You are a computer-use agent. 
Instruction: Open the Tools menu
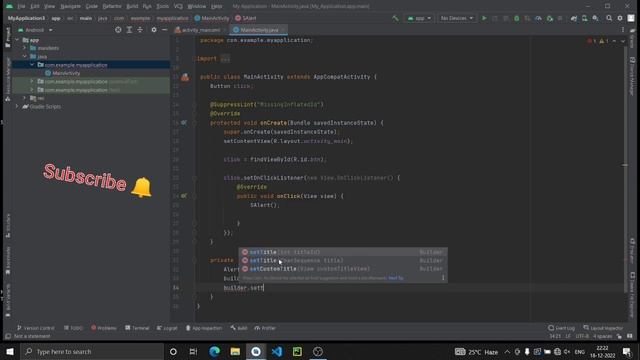click(162, 6)
